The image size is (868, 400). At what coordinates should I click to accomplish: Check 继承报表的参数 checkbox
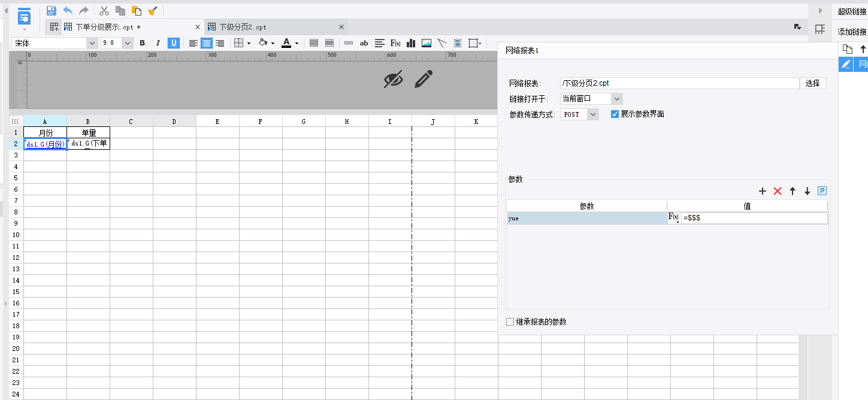pyautogui.click(x=510, y=322)
